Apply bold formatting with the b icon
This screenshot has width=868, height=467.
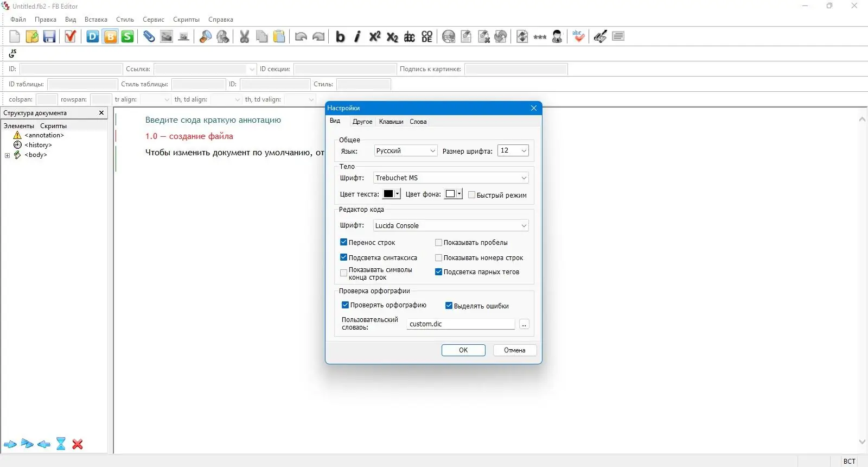pos(340,36)
